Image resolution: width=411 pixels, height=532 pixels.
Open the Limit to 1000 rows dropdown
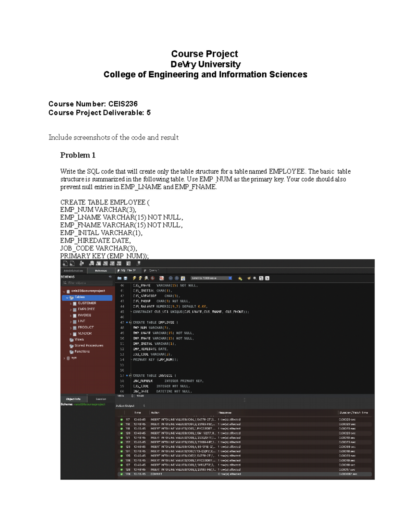[x=230, y=278]
